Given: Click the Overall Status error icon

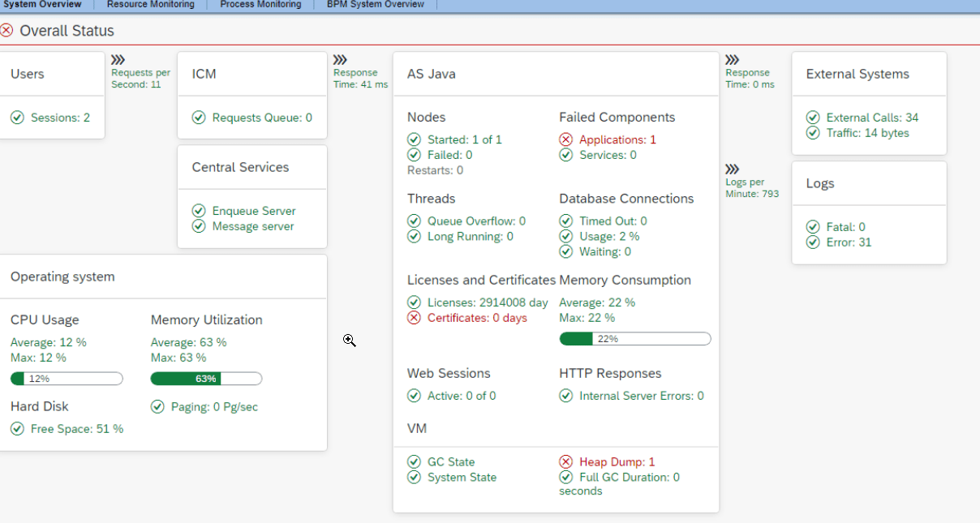Looking at the screenshot, I should click(x=8, y=30).
